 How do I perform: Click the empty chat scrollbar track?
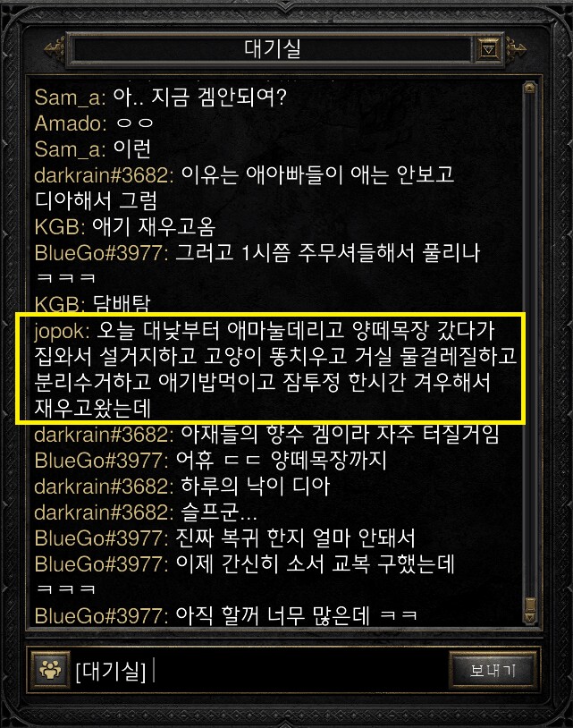tap(529, 345)
